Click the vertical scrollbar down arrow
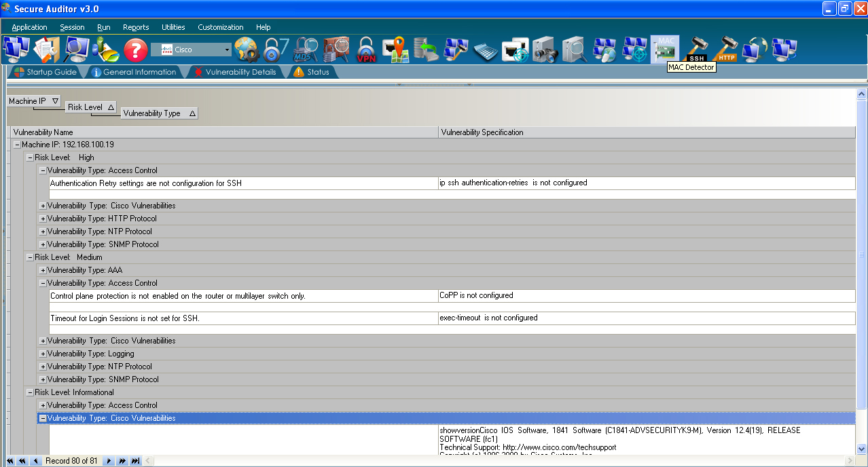Screen dimensions: 868x467 (x=862, y=449)
